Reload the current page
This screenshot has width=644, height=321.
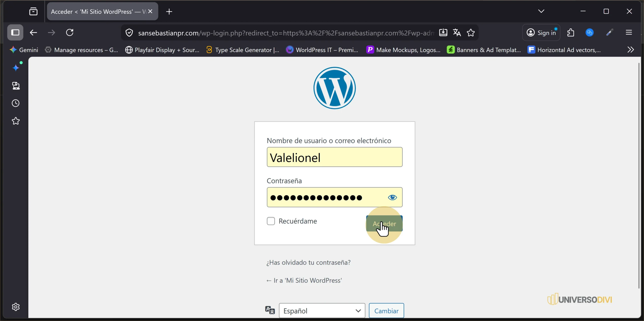(x=70, y=32)
